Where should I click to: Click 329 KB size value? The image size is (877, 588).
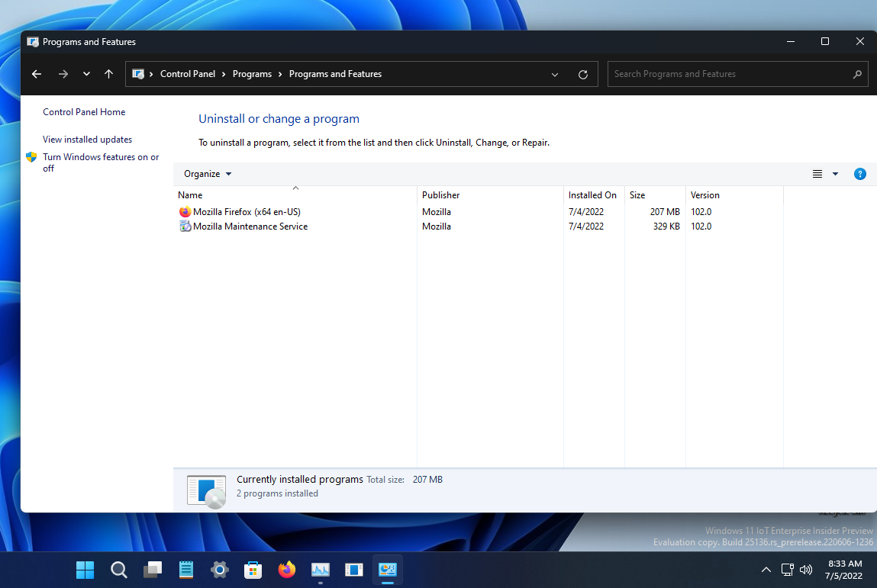666,227
